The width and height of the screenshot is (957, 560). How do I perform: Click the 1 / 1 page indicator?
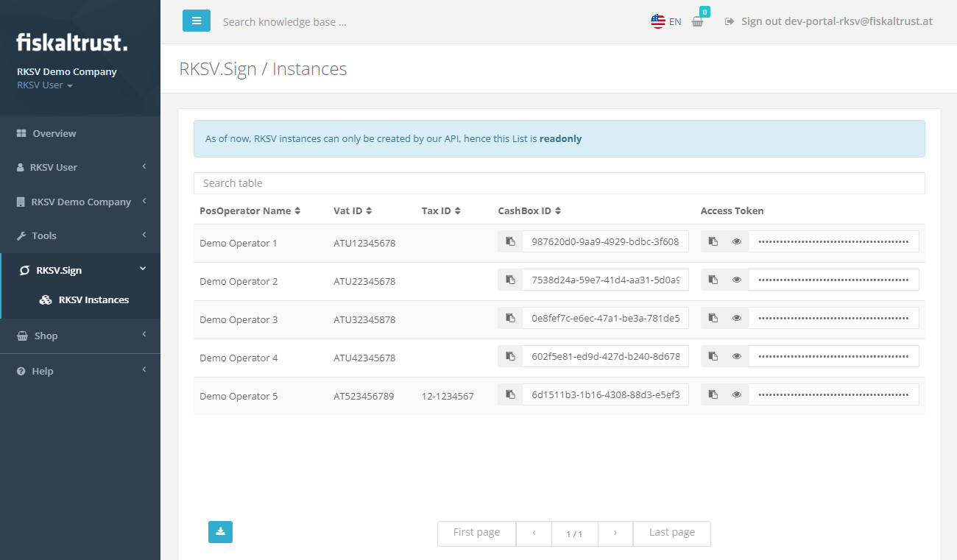click(x=574, y=534)
